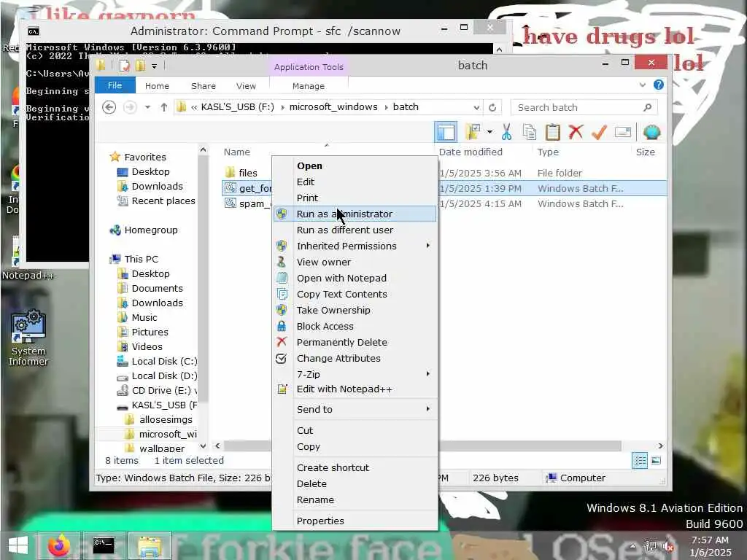Select Print in the context menu
Image resolution: width=747 pixels, height=560 pixels.
tap(355, 198)
